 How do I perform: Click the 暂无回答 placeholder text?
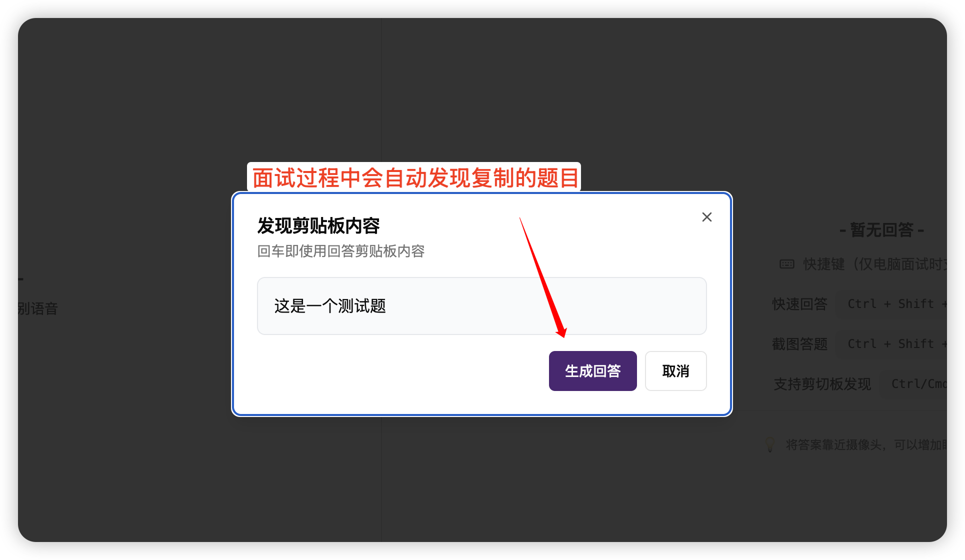click(882, 230)
